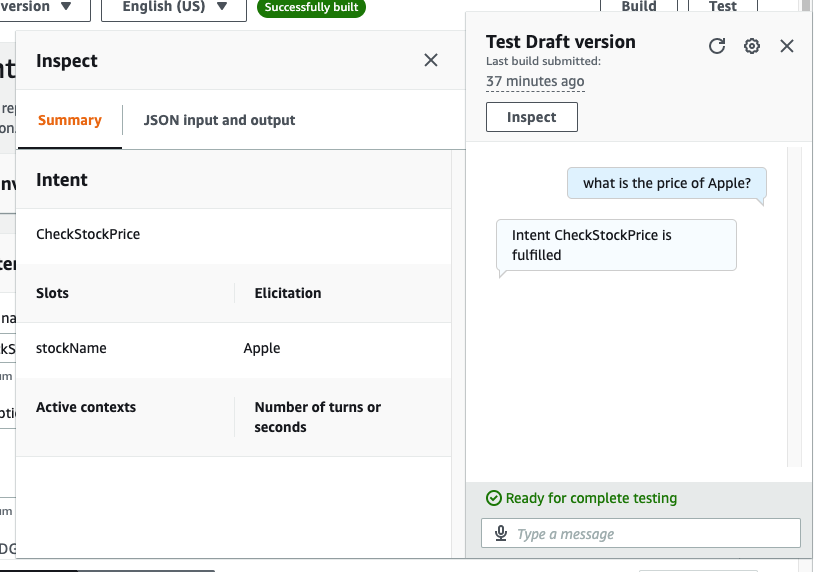Click the Successfully built status badge
This screenshot has width=828, height=572.
point(311,7)
